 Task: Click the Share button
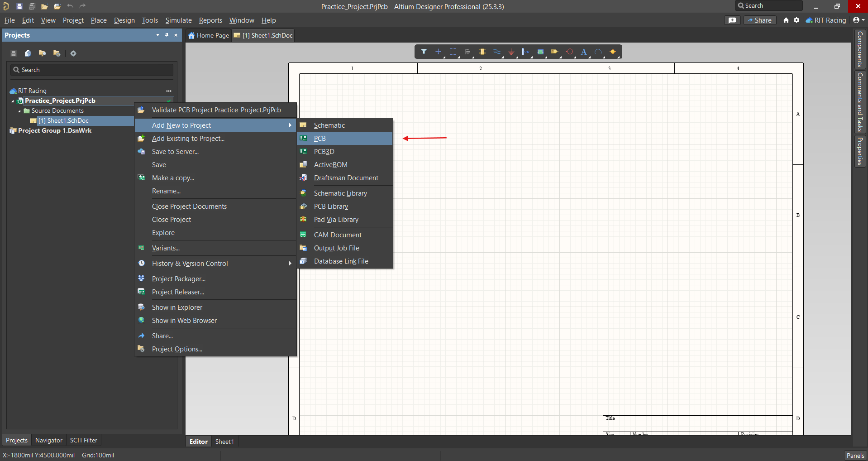(760, 20)
